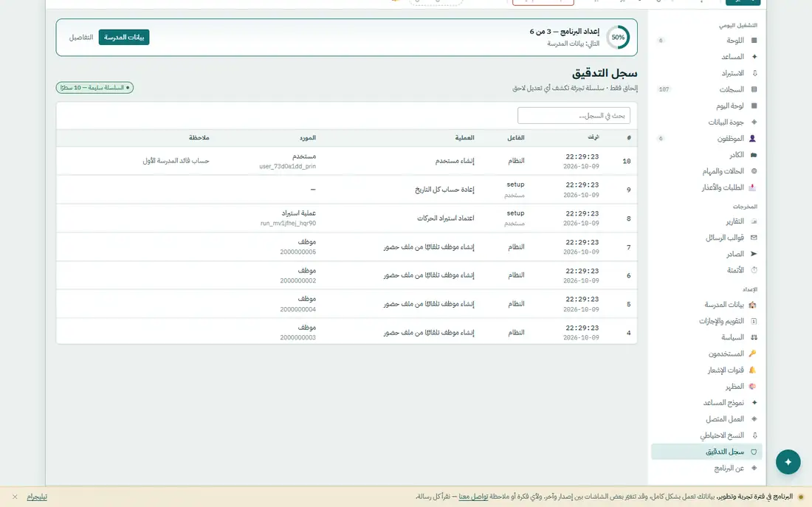Viewport: 812px width, 507px height.
Task: Open the اللوحة dashboard icon in the sidebar
Action: point(754,41)
